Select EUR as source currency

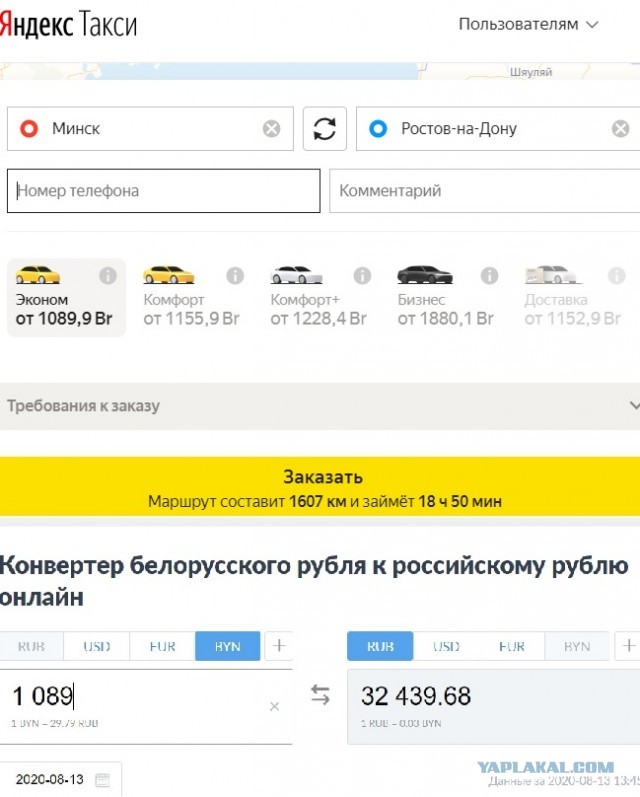[x=162, y=646]
